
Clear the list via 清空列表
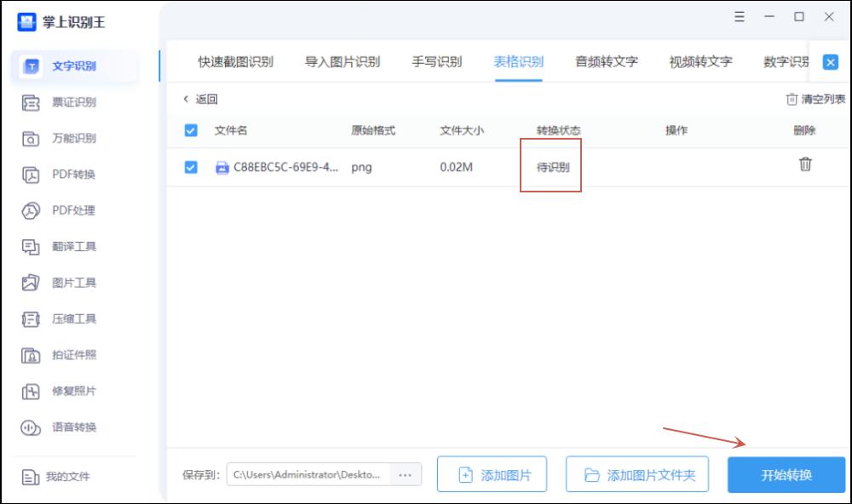pyautogui.click(x=815, y=100)
